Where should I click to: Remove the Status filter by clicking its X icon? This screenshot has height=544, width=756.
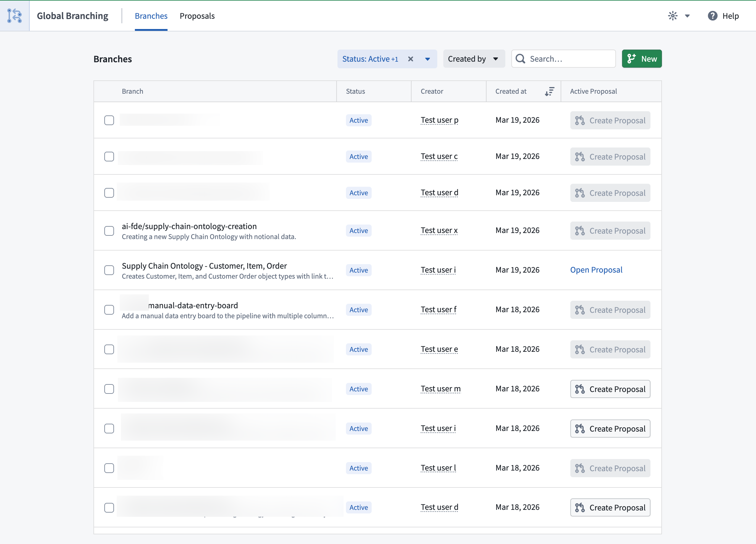pos(411,59)
